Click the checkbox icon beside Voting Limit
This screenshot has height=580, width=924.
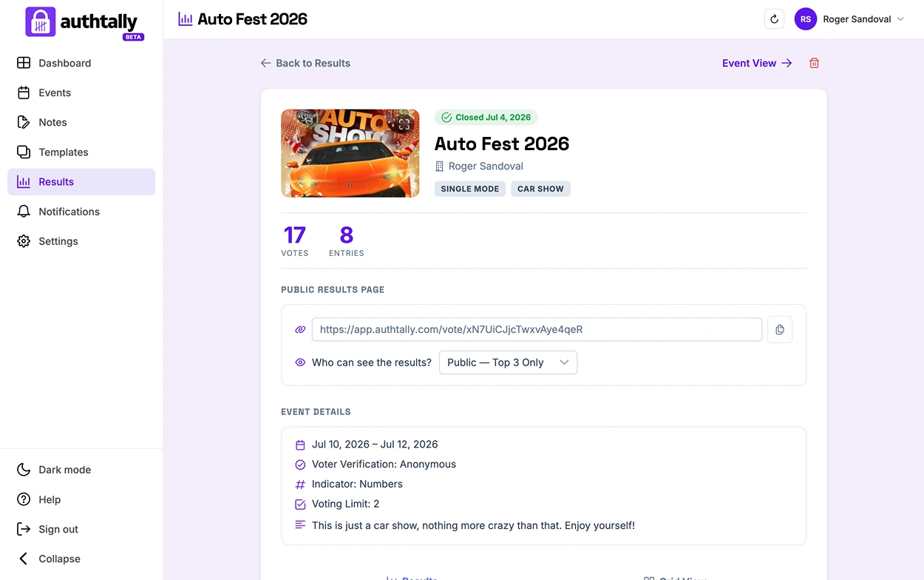[300, 505]
